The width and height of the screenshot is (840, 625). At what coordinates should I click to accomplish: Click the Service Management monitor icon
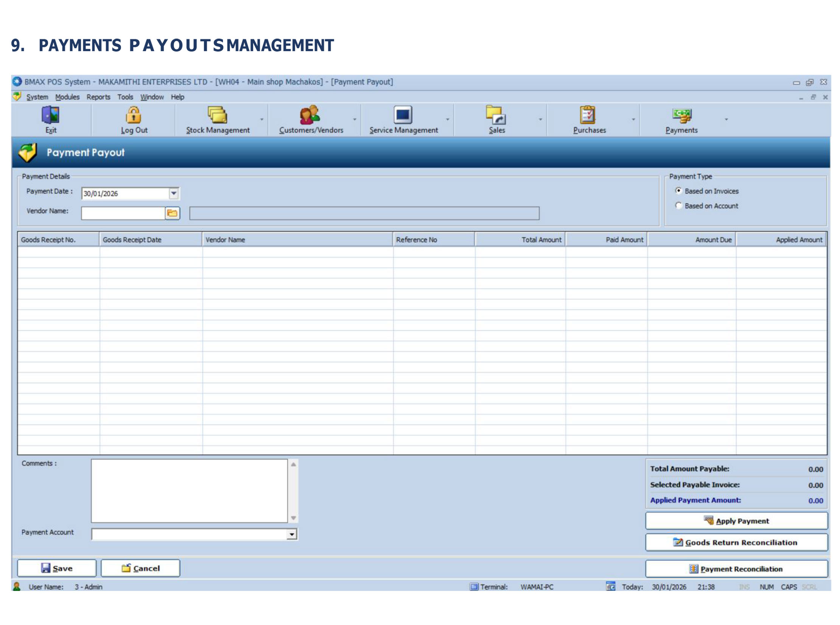click(x=403, y=115)
